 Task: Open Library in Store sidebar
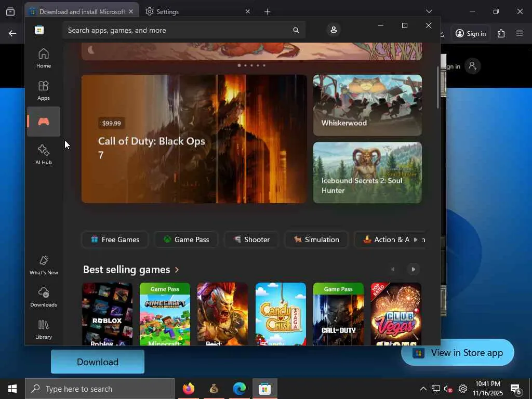pyautogui.click(x=44, y=329)
